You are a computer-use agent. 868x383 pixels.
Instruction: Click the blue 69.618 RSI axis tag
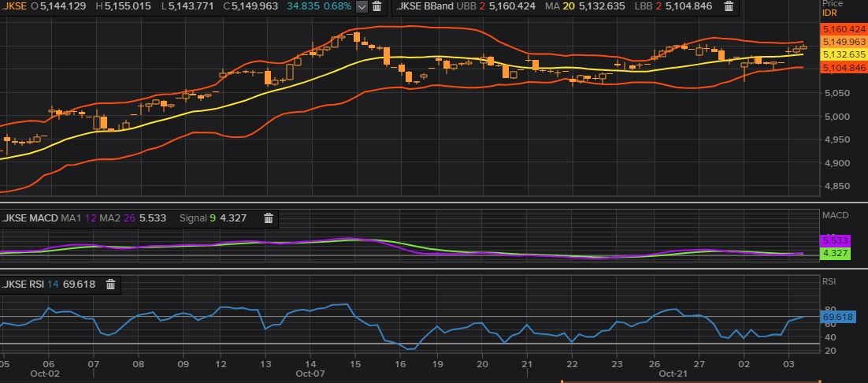[x=838, y=317]
